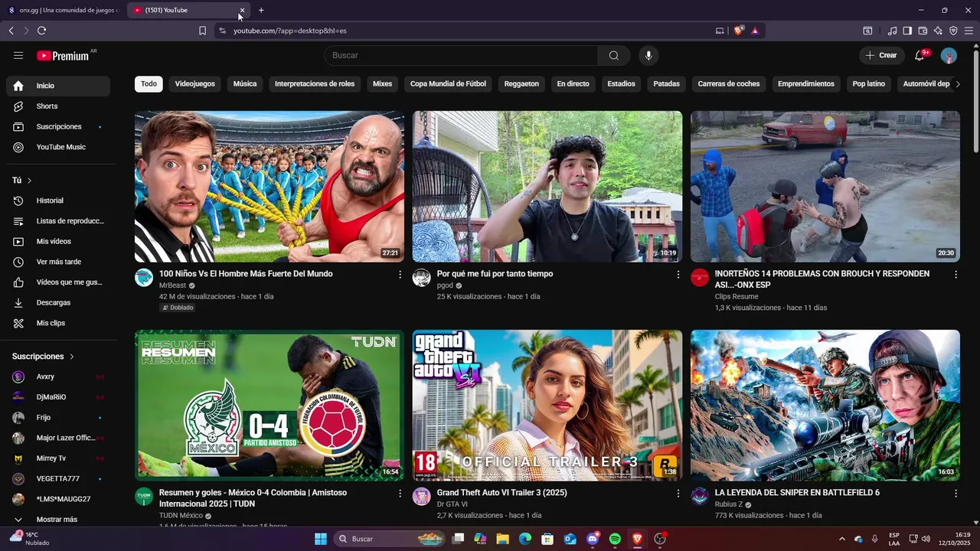Reload the page
This screenshot has width=980, height=551.
[x=41, y=31]
